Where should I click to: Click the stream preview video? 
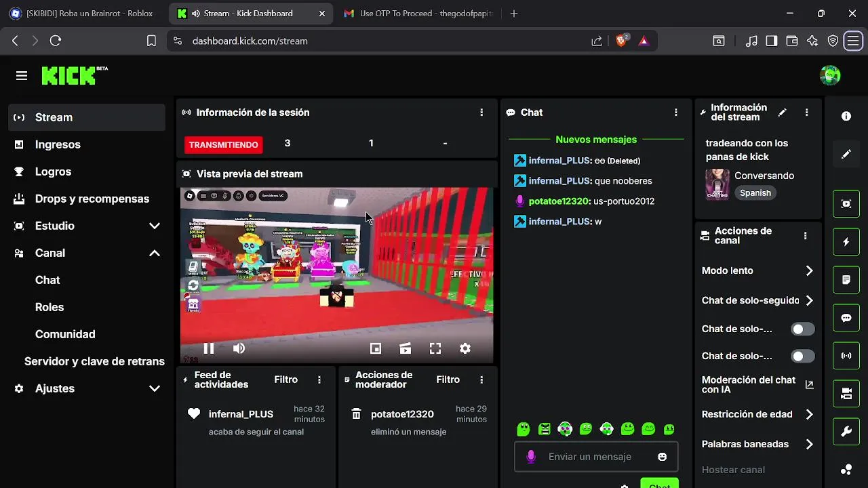(x=336, y=274)
